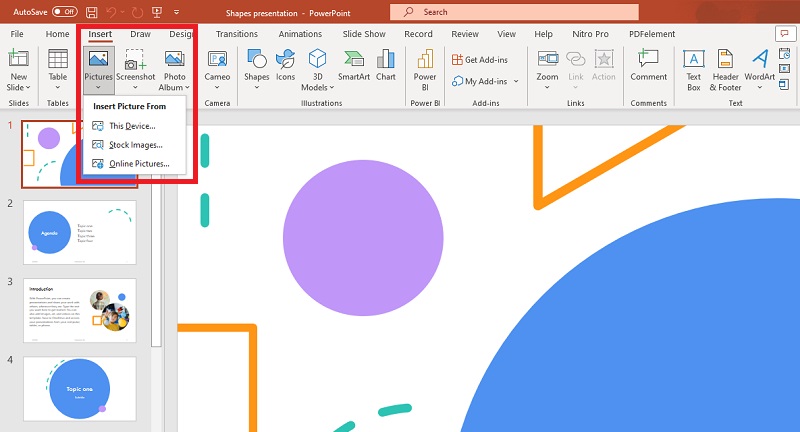Image resolution: width=800 pixels, height=432 pixels.
Task: Switch to the Record tab
Action: coord(418,34)
